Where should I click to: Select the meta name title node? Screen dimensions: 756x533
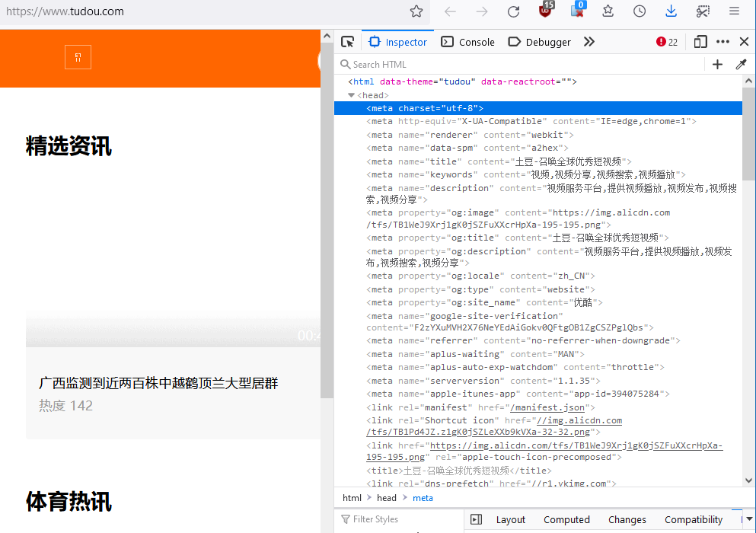pos(499,161)
